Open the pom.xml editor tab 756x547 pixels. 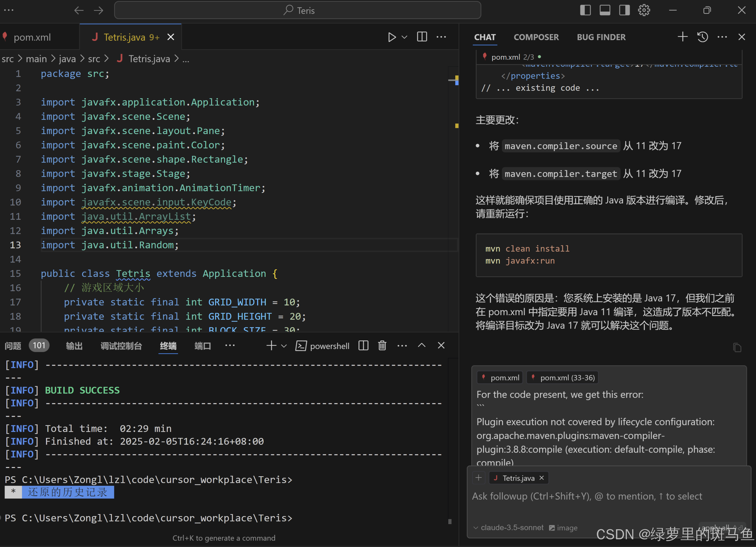tap(32, 37)
